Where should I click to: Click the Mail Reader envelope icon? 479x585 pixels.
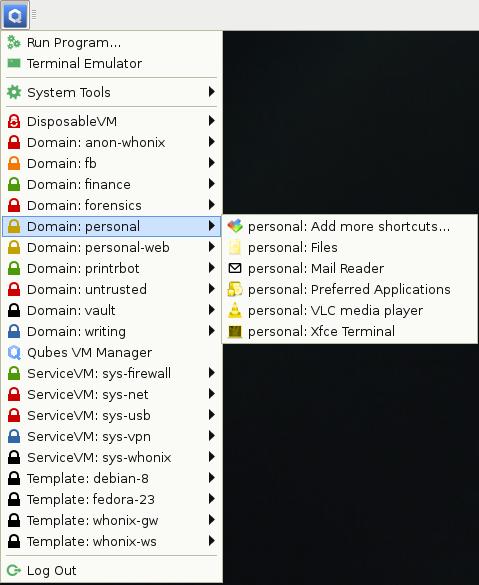pos(235,268)
